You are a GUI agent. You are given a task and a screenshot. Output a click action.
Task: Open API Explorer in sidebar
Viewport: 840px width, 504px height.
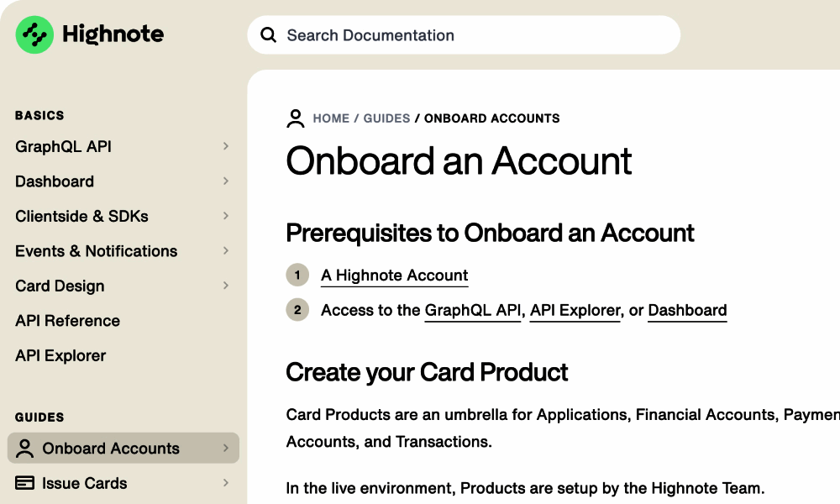point(60,355)
